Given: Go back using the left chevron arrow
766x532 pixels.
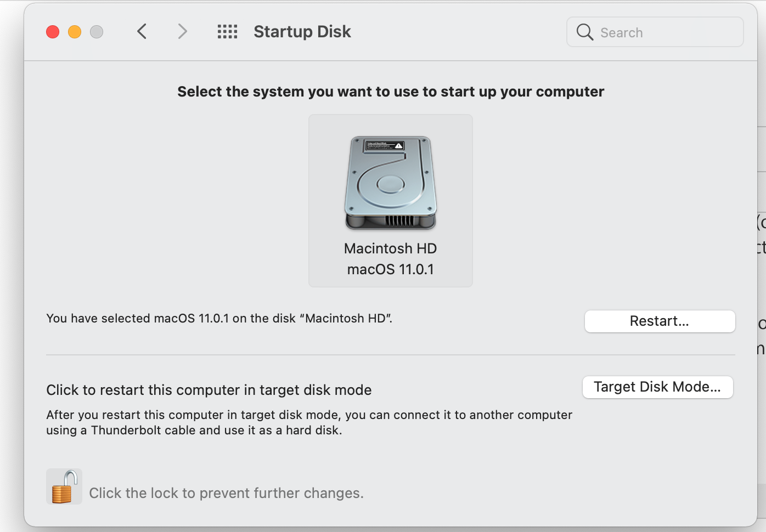Looking at the screenshot, I should pyautogui.click(x=142, y=31).
